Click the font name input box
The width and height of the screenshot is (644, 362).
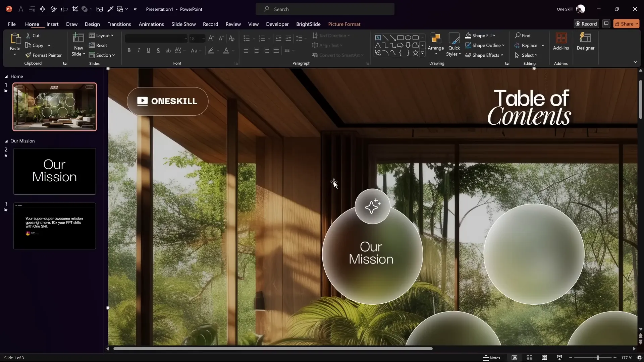point(156,39)
